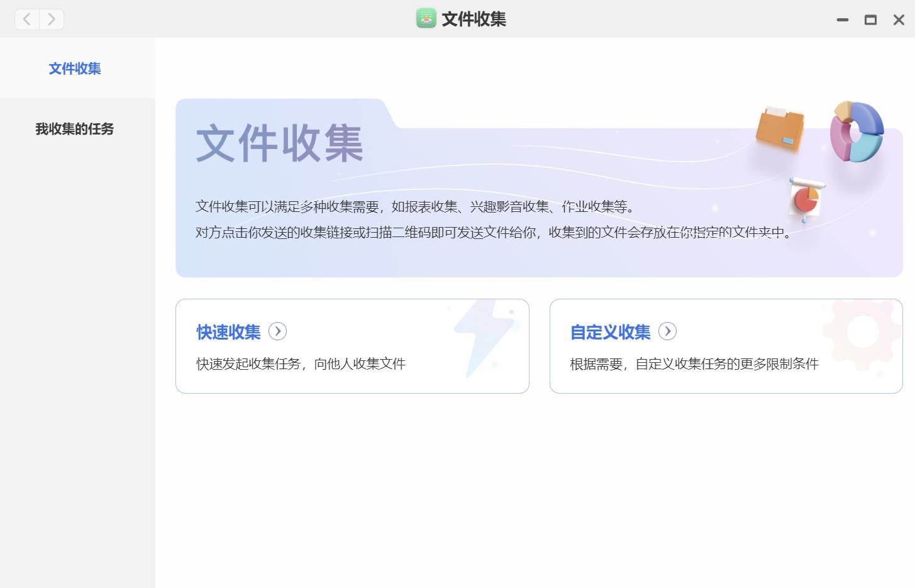Open the 快速收集 card
This screenshot has height=588, width=915.
click(x=352, y=346)
